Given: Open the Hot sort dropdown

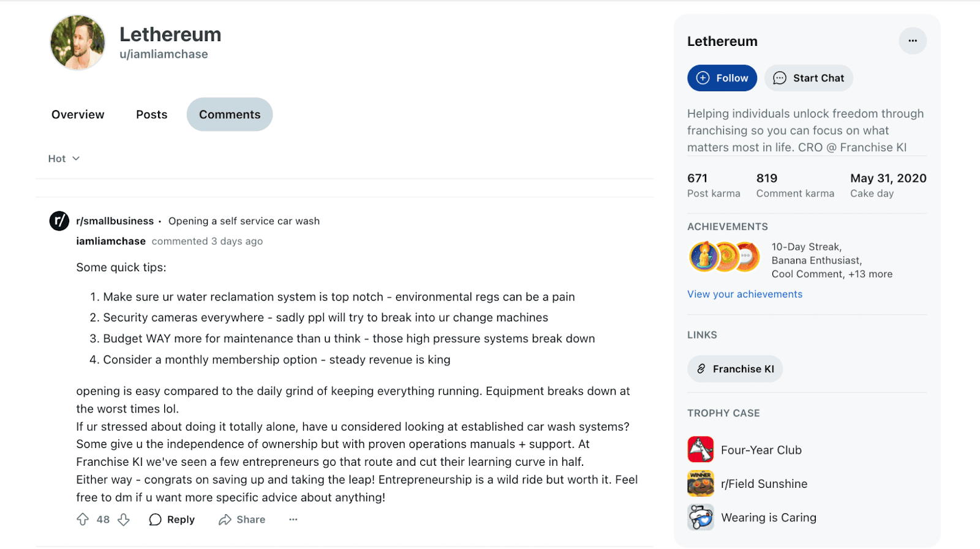Looking at the screenshot, I should pos(63,158).
